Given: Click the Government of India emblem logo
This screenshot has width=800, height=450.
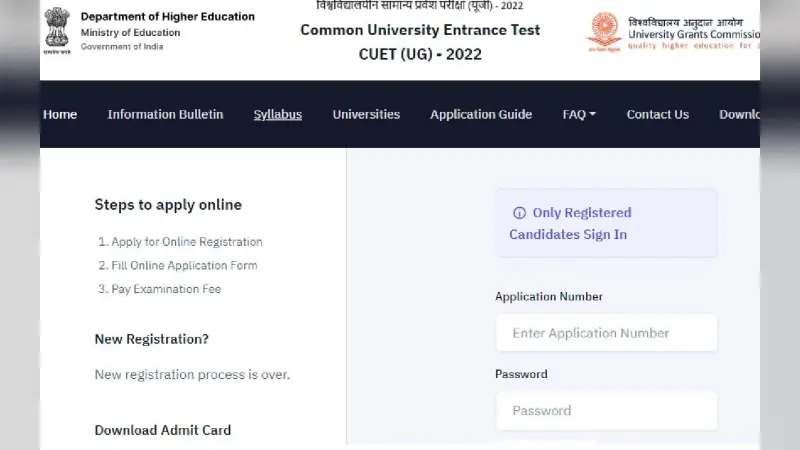Looking at the screenshot, I should point(57,31).
